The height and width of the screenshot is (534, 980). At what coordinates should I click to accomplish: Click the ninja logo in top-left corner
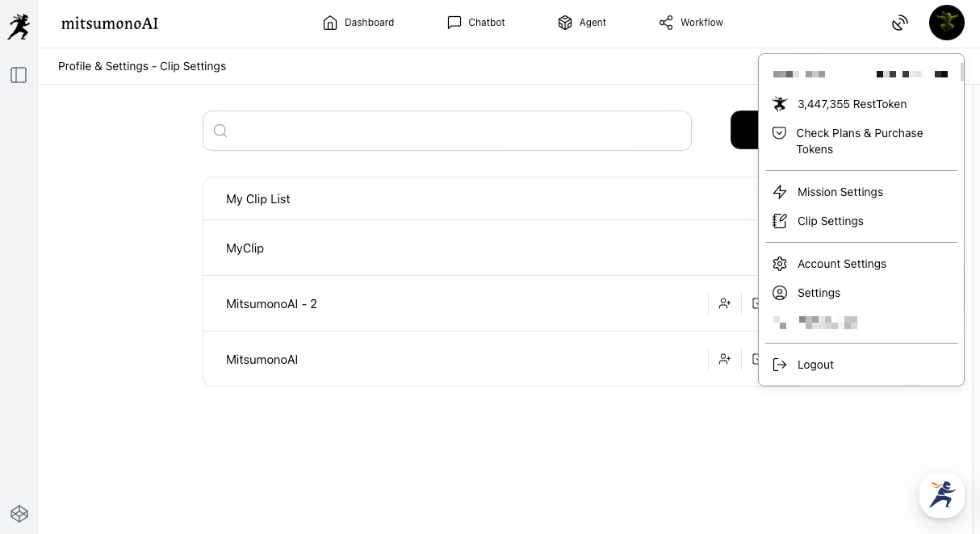pyautogui.click(x=19, y=26)
